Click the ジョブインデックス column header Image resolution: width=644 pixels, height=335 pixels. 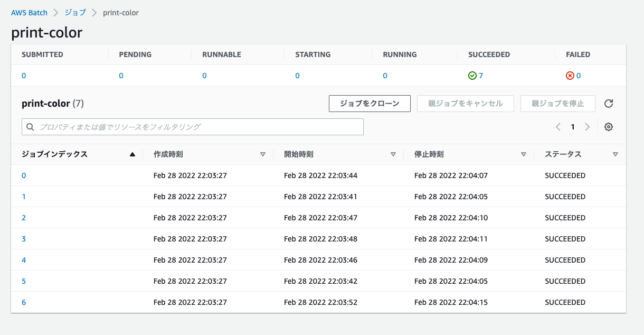coord(54,154)
